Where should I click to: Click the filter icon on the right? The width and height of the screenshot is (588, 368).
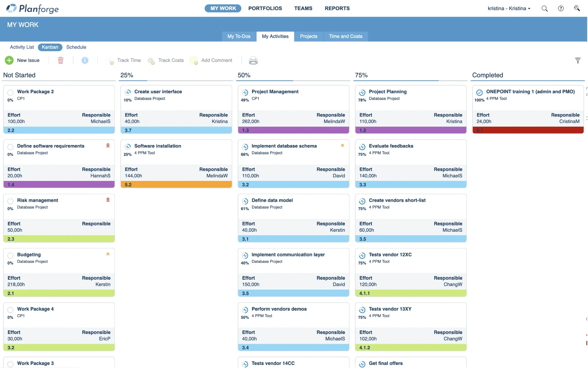pyautogui.click(x=578, y=60)
